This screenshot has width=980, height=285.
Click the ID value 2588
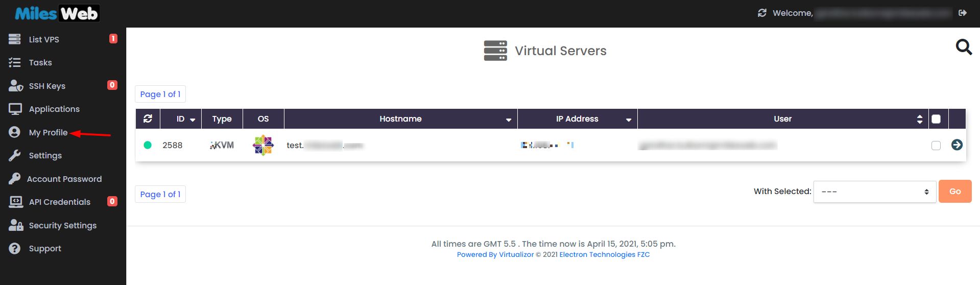click(173, 145)
